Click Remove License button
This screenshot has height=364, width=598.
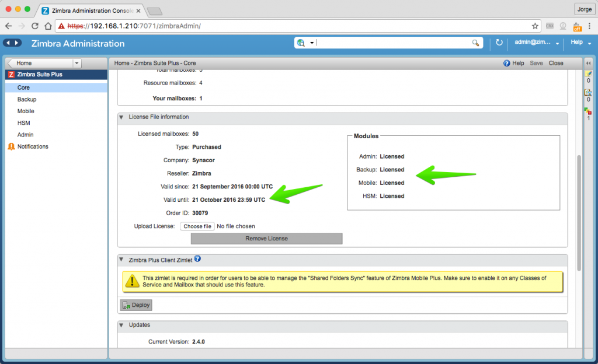(266, 239)
